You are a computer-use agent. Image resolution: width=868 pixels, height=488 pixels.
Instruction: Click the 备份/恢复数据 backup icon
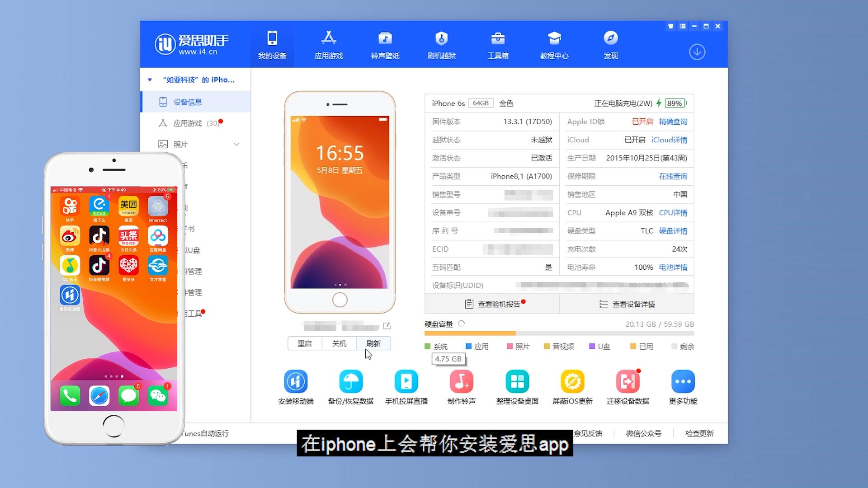tap(351, 382)
